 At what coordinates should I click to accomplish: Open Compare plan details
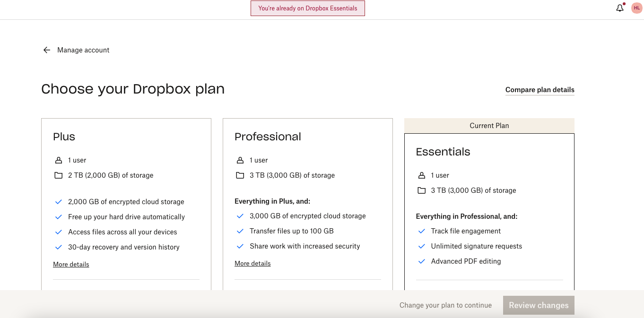point(540,90)
